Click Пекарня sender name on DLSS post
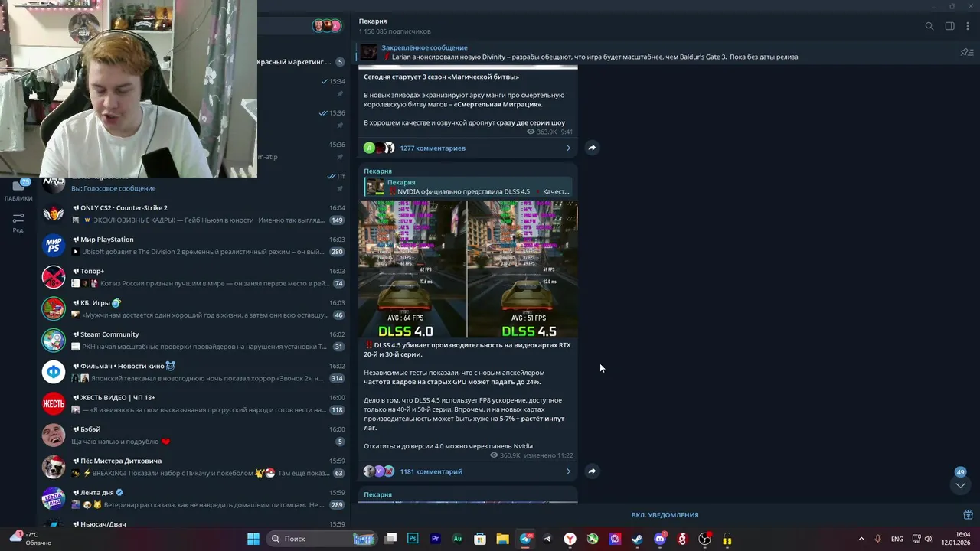980x551 pixels. [x=377, y=171]
